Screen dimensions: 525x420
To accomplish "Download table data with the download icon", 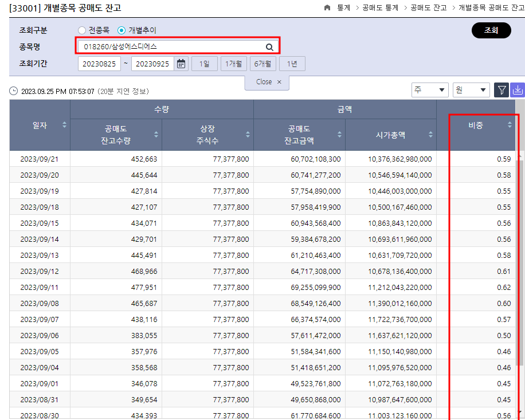I will (518, 90).
